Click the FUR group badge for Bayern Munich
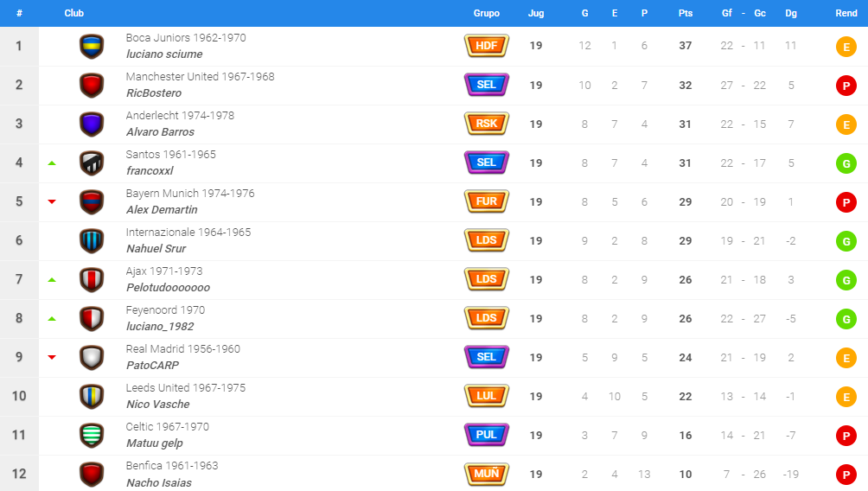868x491 pixels. tap(487, 201)
